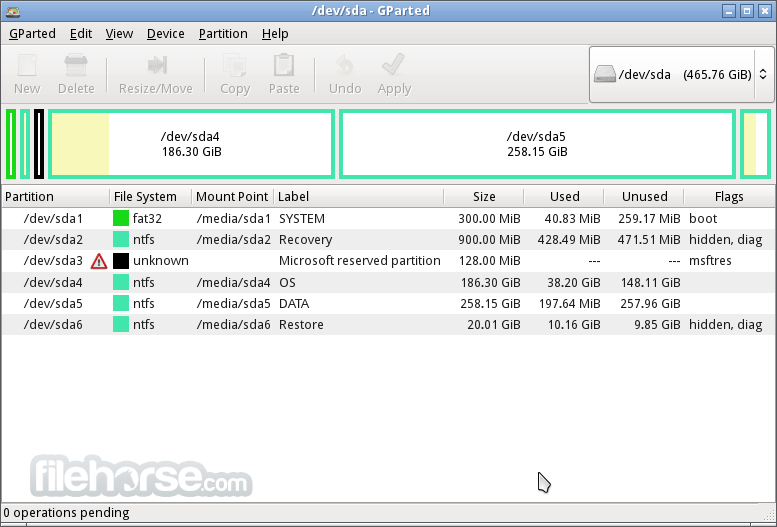Click the Delete partition toolbar icon
The image size is (777, 527).
(x=76, y=65)
